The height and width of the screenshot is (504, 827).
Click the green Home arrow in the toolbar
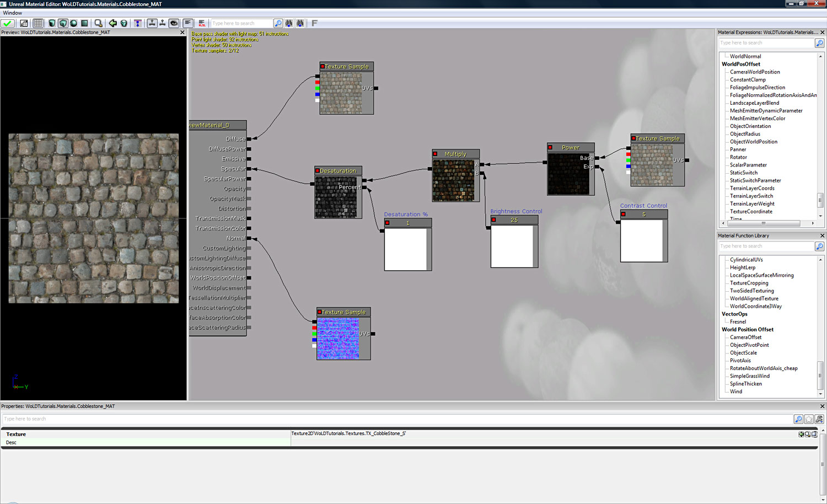(113, 23)
